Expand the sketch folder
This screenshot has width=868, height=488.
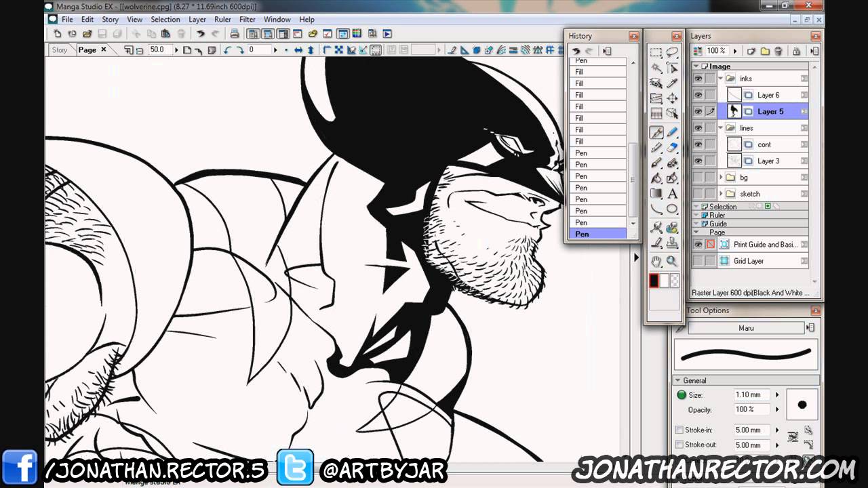(x=721, y=194)
